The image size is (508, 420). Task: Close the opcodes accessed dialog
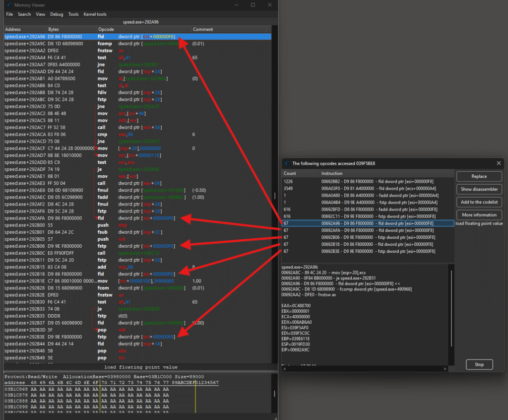tap(498, 163)
